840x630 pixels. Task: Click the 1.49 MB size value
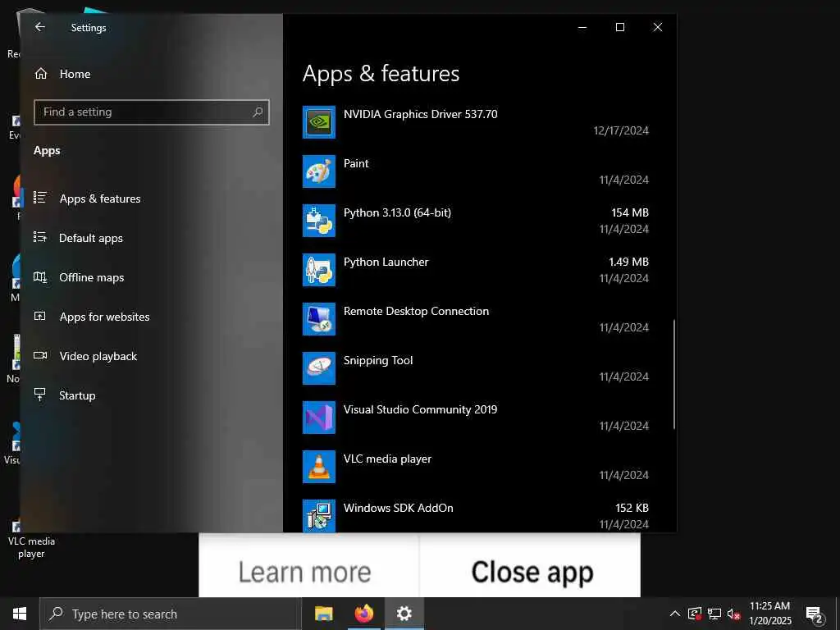pos(628,262)
